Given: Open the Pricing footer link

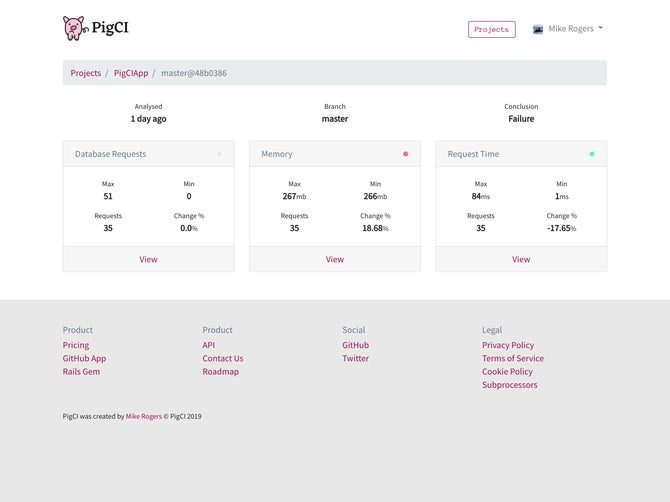Looking at the screenshot, I should coord(76,345).
